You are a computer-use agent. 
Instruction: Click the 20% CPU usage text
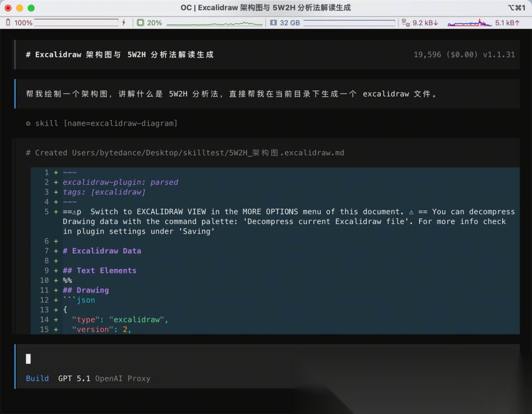[154, 23]
